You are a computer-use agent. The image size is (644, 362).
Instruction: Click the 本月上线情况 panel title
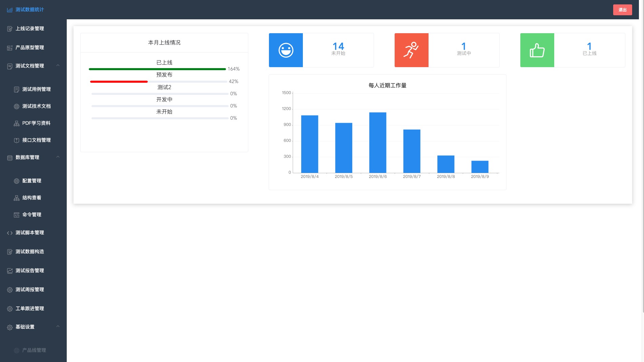[164, 43]
